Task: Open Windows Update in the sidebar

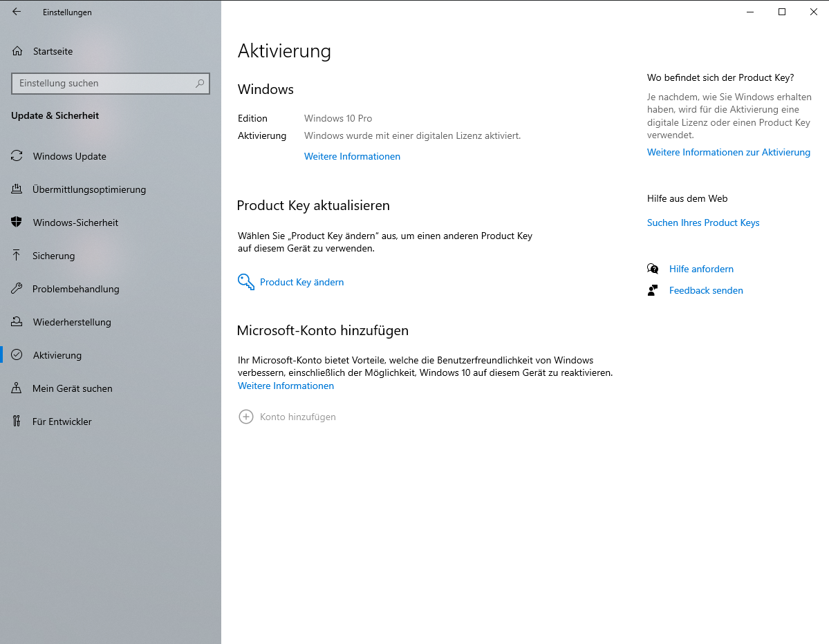Action: (69, 156)
